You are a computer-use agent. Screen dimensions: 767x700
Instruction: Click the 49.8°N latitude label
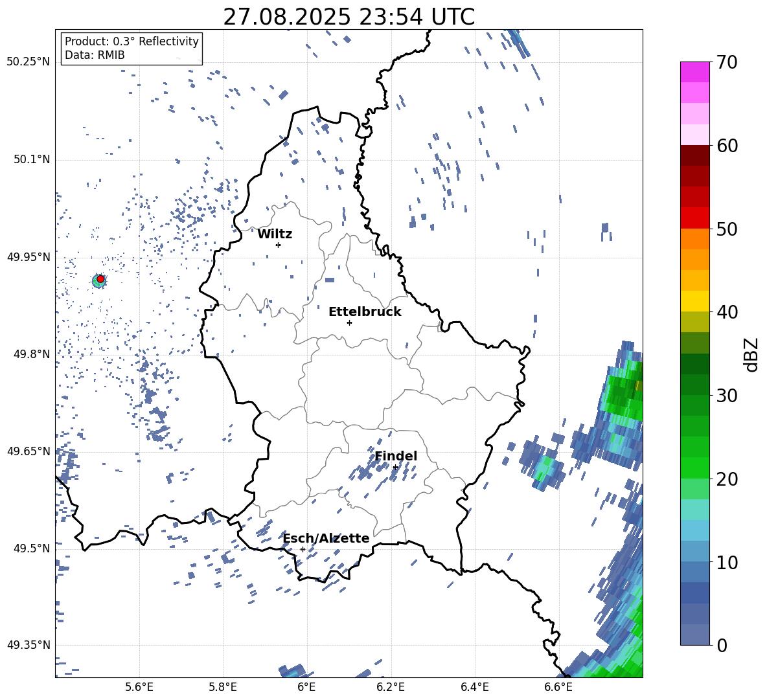tap(32, 354)
